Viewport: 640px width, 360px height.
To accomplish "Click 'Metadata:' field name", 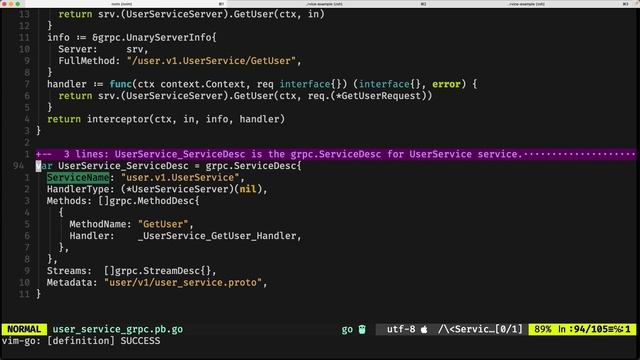I will (x=72, y=283).
